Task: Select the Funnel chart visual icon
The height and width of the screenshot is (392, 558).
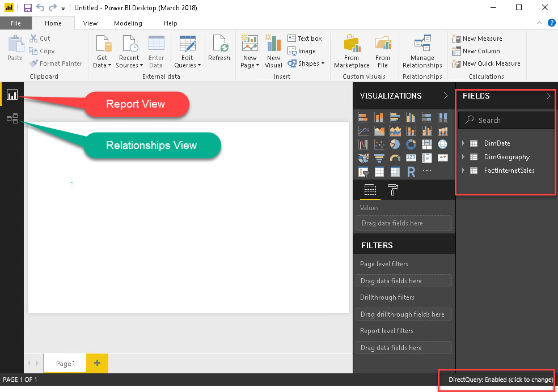Action: pyautogui.click(x=379, y=158)
